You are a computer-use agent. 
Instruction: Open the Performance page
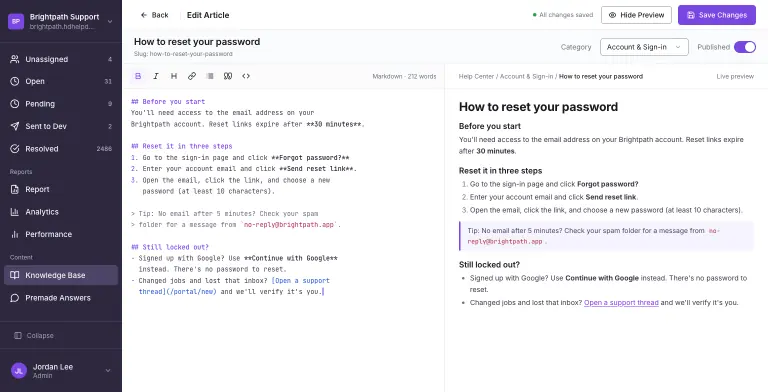[61, 234]
